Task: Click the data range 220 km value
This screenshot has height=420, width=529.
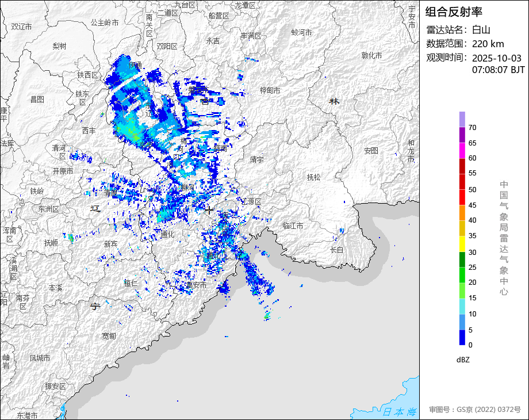Action: pyautogui.click(x=488, y=44)
